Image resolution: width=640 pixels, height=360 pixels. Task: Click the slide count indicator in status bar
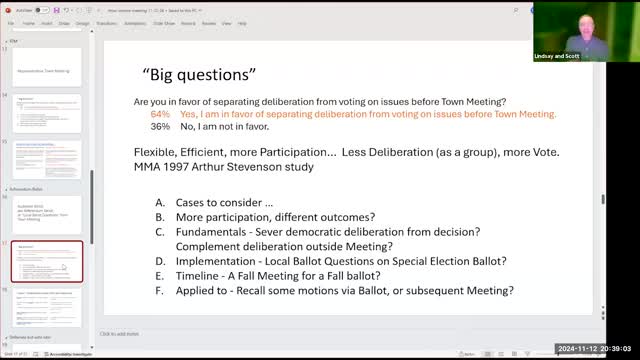click(16, 354)
